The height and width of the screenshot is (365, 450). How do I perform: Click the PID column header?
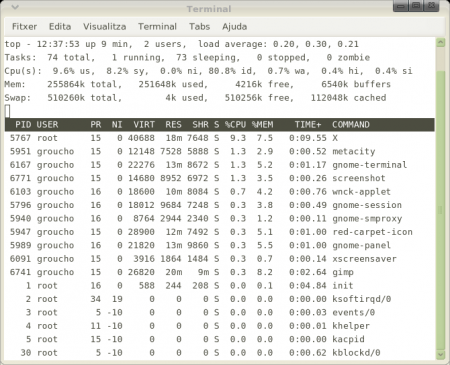[23, 125]
